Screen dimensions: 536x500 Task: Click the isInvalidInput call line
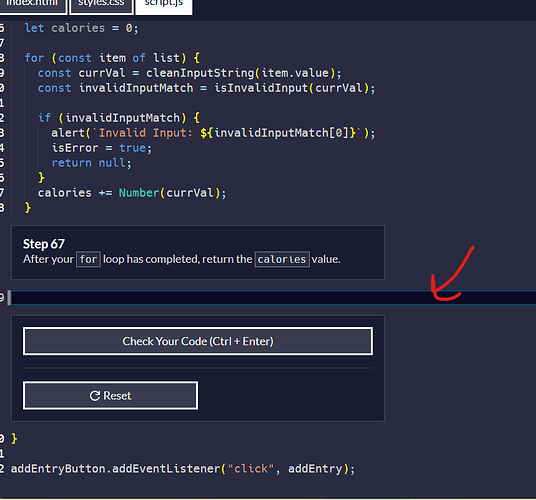[x=206, y=88]
